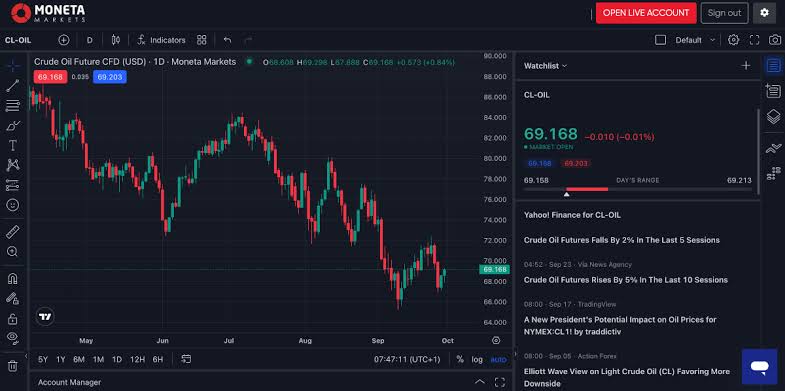Click the Sign out button

point(724,13)
